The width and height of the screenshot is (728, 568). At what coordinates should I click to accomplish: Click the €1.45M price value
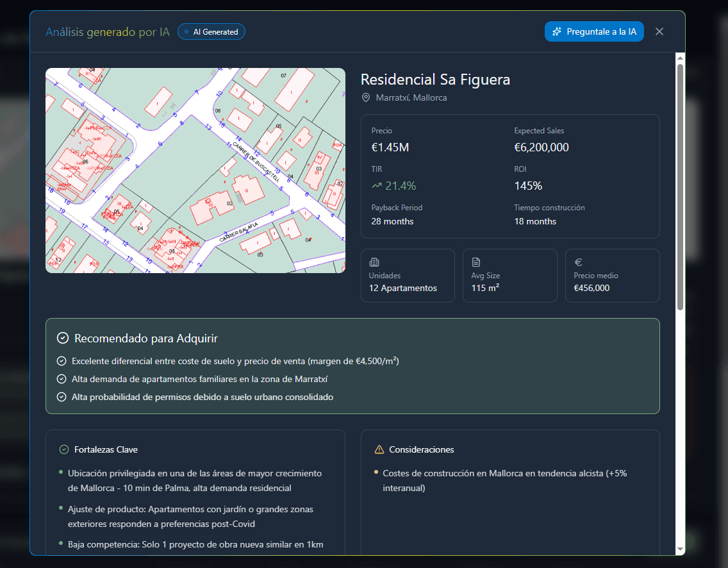coord(390,147)
